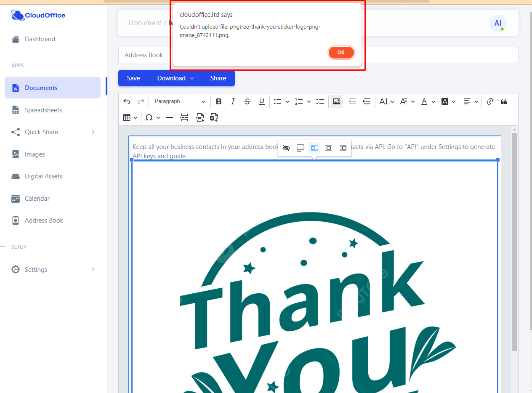Click the Document breadcrumb link

(x=145, y=23)
